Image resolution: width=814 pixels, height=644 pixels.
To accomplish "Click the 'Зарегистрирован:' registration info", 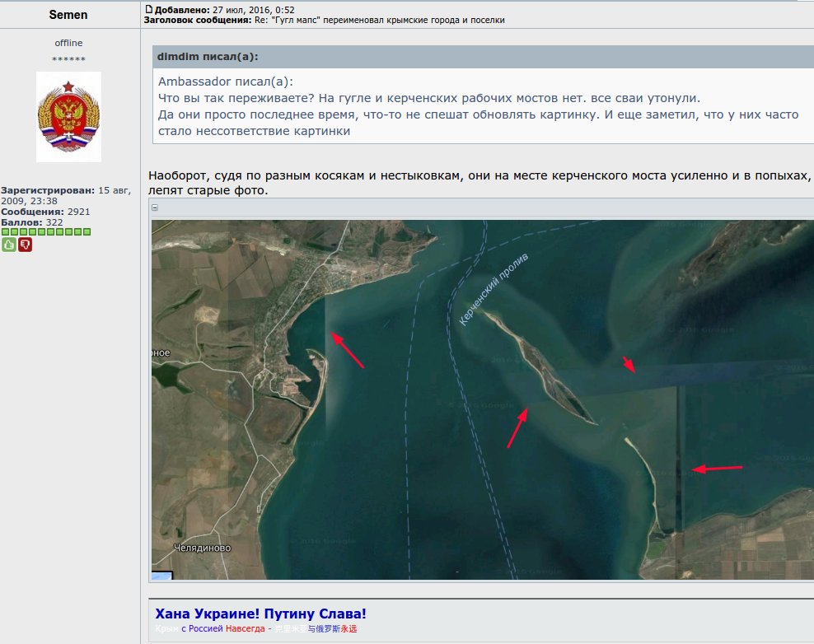I will [x=66, y=196].
